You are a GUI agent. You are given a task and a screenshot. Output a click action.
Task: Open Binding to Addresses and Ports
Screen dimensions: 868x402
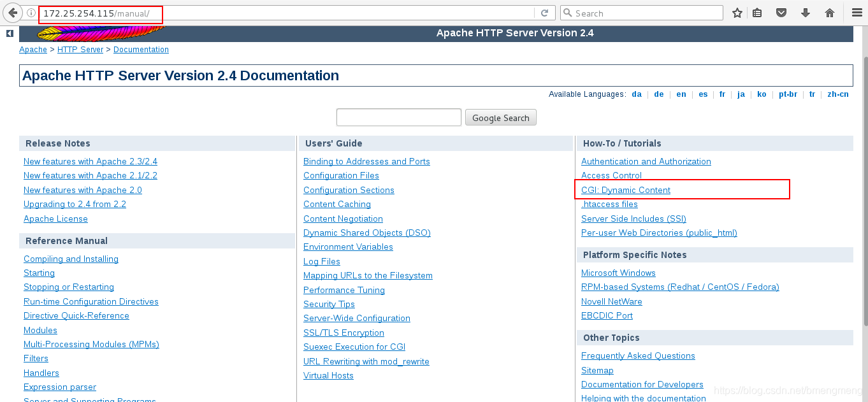[366, 161]
